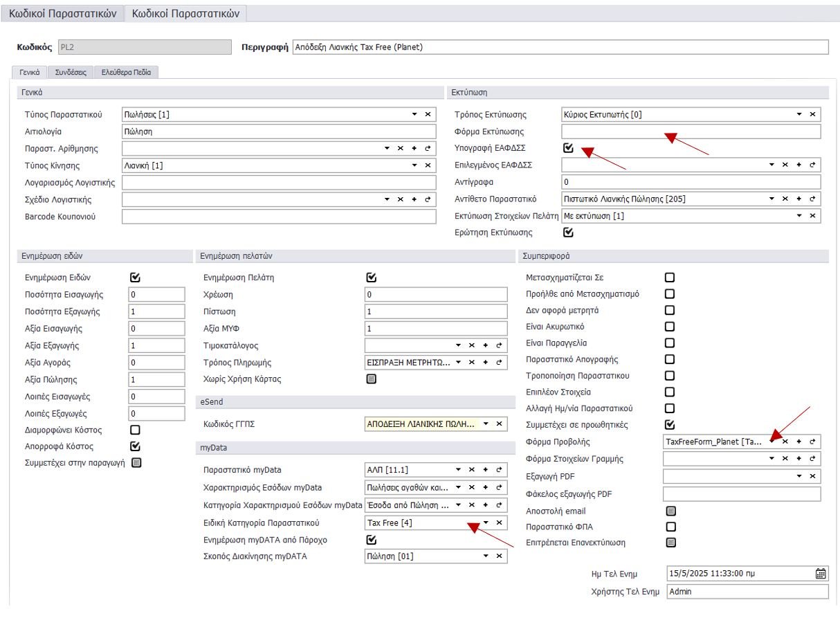Clear the Τύπος Παραστατικού field with its X icon
Viewport: 840px width, 636px height.
[x=428, y=114]
